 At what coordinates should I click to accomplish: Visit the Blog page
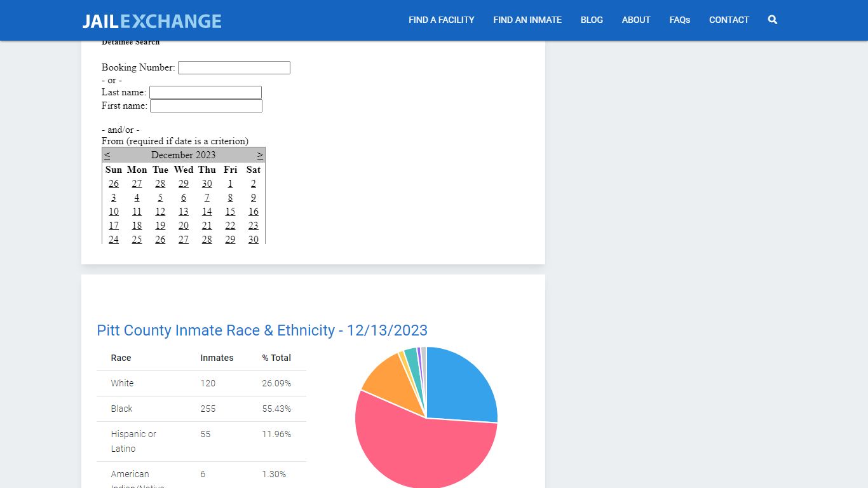[592, 20]
